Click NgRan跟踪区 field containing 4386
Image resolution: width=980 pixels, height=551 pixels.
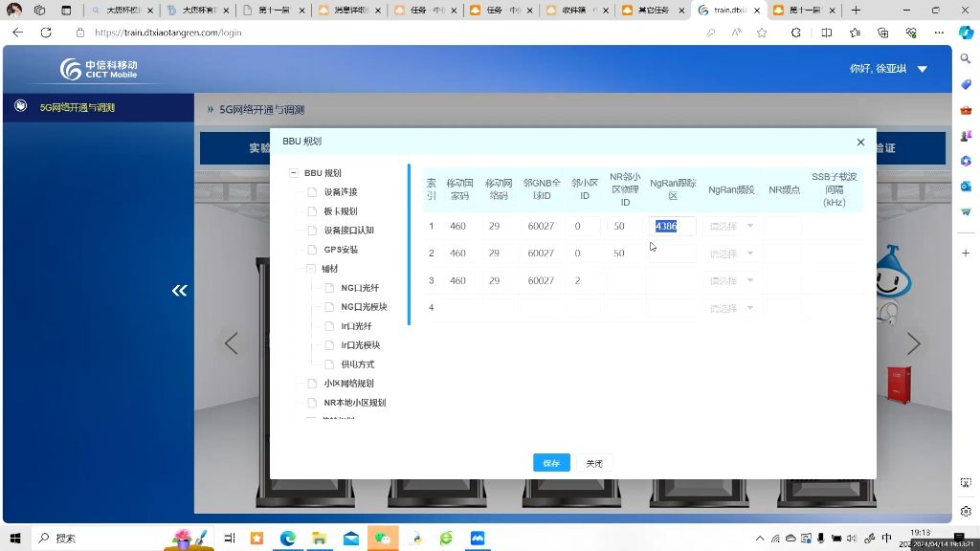click(x=673, y=226)
